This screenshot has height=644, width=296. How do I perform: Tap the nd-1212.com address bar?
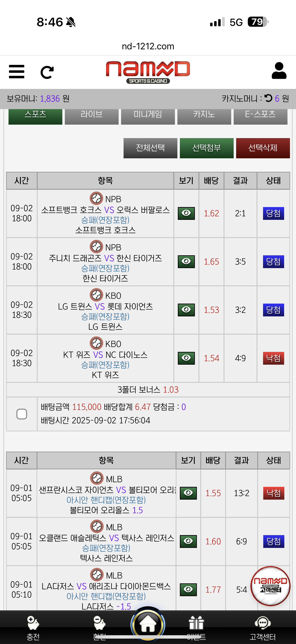tap(148, 46)
